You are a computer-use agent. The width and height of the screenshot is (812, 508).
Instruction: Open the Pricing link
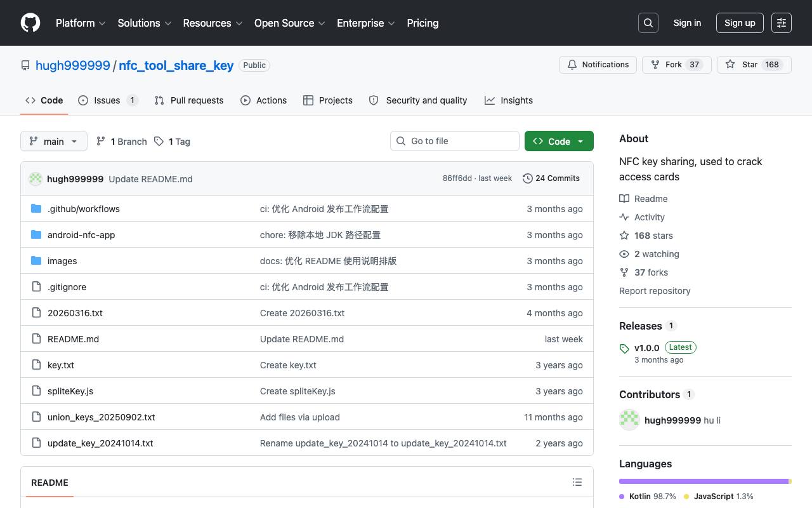(x=422, y=23)
